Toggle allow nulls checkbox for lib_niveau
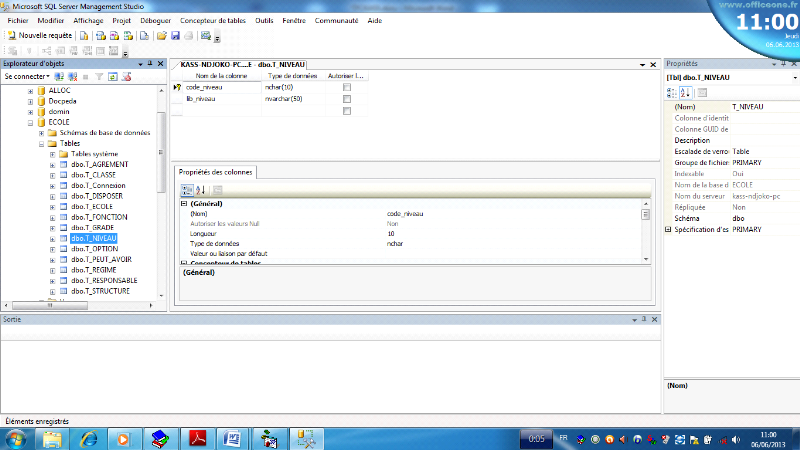Image resolution: width=800 pixels, height=450 pixels. pos(347,99)
